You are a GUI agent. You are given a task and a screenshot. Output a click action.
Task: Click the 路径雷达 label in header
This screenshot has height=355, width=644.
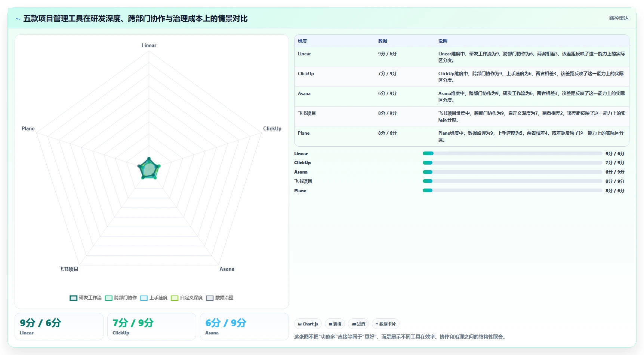(619, 18)
